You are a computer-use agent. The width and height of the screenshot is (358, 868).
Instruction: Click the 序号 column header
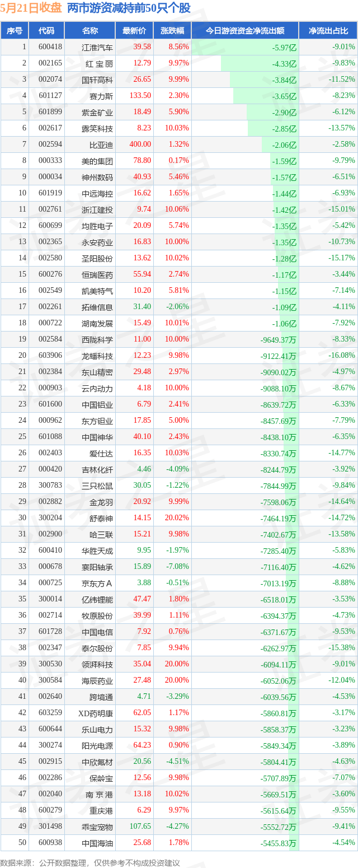click(x=15, y=31)
